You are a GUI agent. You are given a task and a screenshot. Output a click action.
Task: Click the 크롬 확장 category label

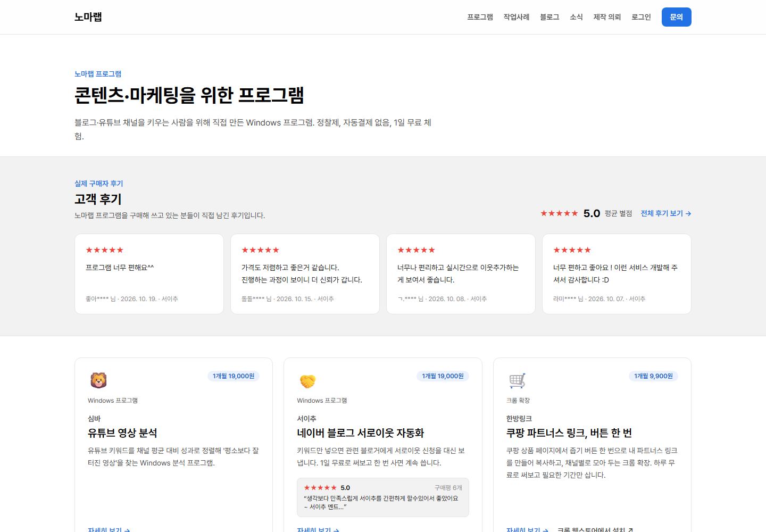pos(518,401)
